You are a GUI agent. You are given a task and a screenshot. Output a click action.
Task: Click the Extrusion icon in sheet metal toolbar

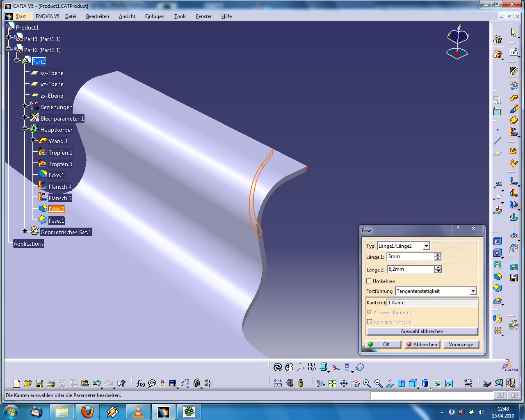(514, 120)
